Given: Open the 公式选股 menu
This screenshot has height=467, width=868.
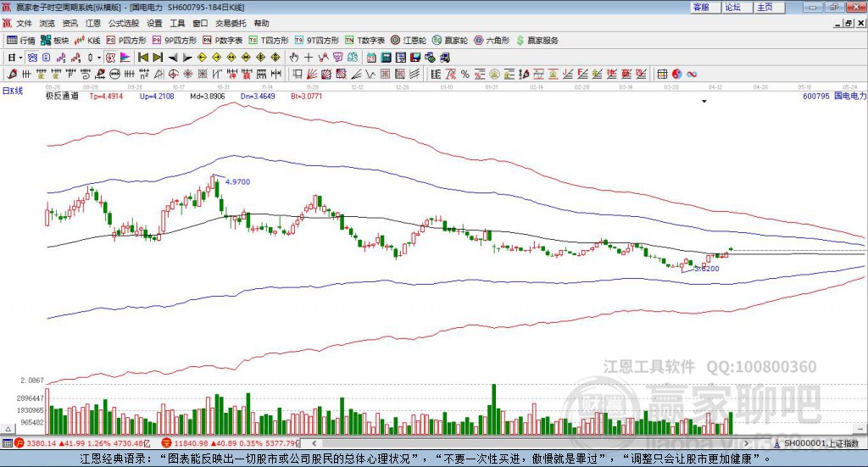Looking at the screenshot, I should click(x=123, y=24).
